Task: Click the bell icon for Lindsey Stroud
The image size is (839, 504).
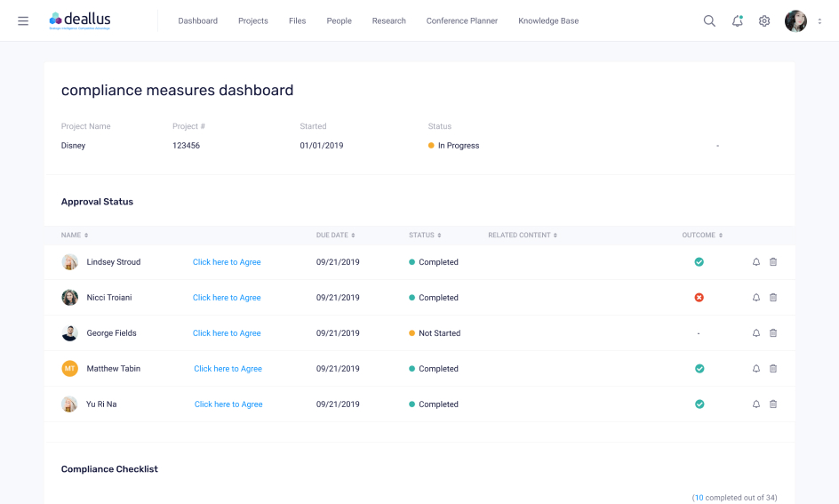Action: click(756, 262)
